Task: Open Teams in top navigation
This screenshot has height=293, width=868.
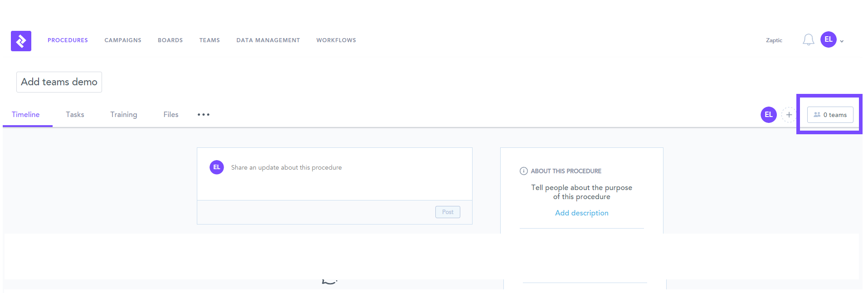Action: click(x=210, y=40)
